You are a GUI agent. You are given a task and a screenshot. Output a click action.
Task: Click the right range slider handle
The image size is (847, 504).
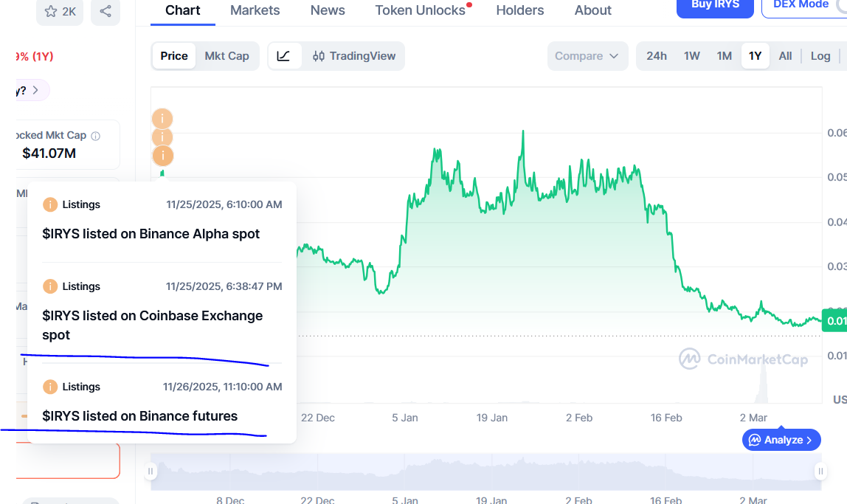tap(820, 472)
